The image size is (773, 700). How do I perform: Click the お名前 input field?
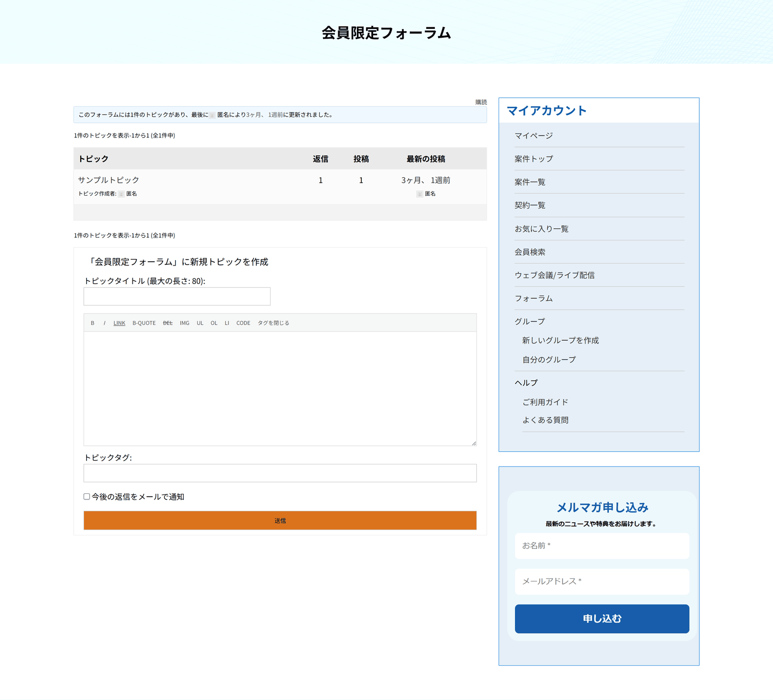[x=602, y=546]
